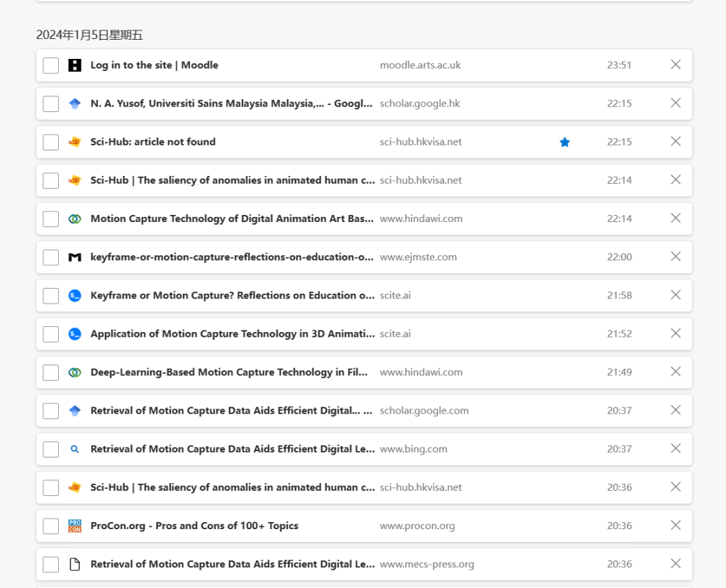The width and height of the screenshot is (726, 588).
Task: Delete the mecs-press.org Retrieval of Motion Capture entry
Action: [676, 564]
